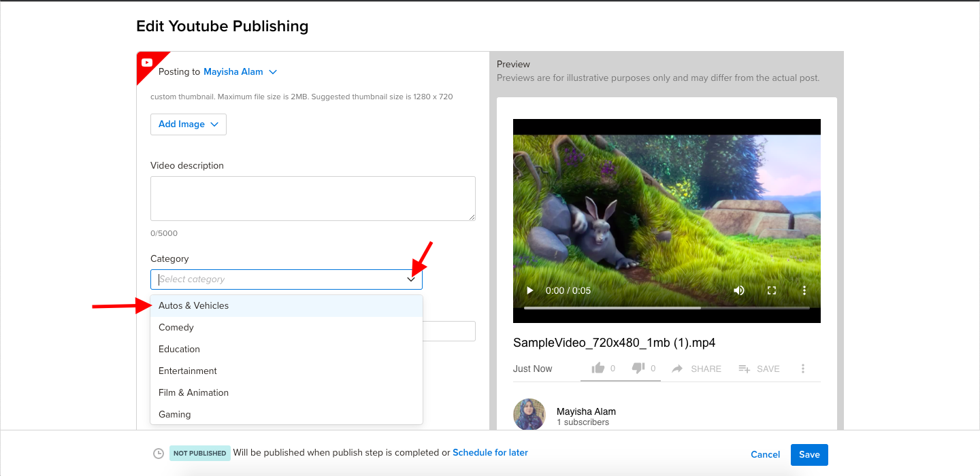Click the 0/5000 character counter
Image resolution: width=980 pixels, height=476 pixels.
tap(164, 233)
